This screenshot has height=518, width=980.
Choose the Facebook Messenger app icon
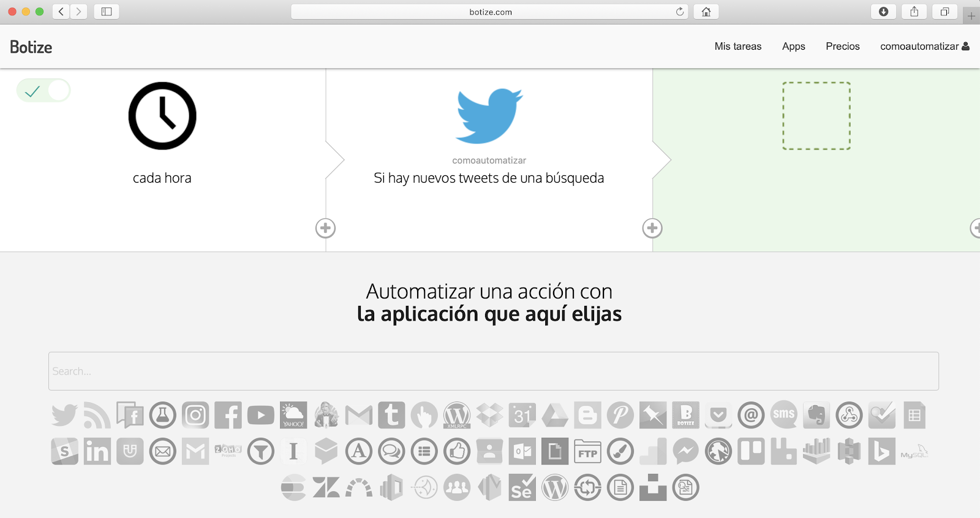coord(685,452)
